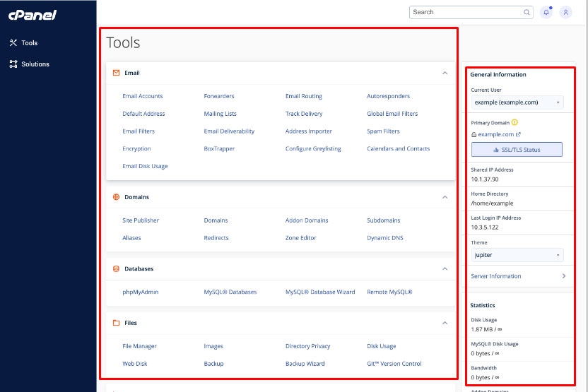
Task: Click the Tools wrench icon in sidebar
Action: (x=13, y=42)
